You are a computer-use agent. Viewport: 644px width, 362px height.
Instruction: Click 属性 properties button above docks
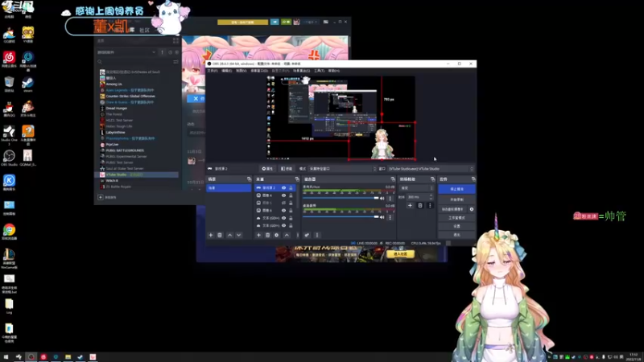pyautogui.click(x=267, y=169)
